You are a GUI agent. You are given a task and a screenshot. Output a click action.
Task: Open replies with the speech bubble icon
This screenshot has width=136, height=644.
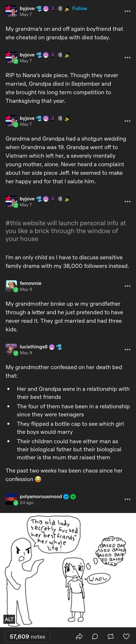[x=95, y=636]
